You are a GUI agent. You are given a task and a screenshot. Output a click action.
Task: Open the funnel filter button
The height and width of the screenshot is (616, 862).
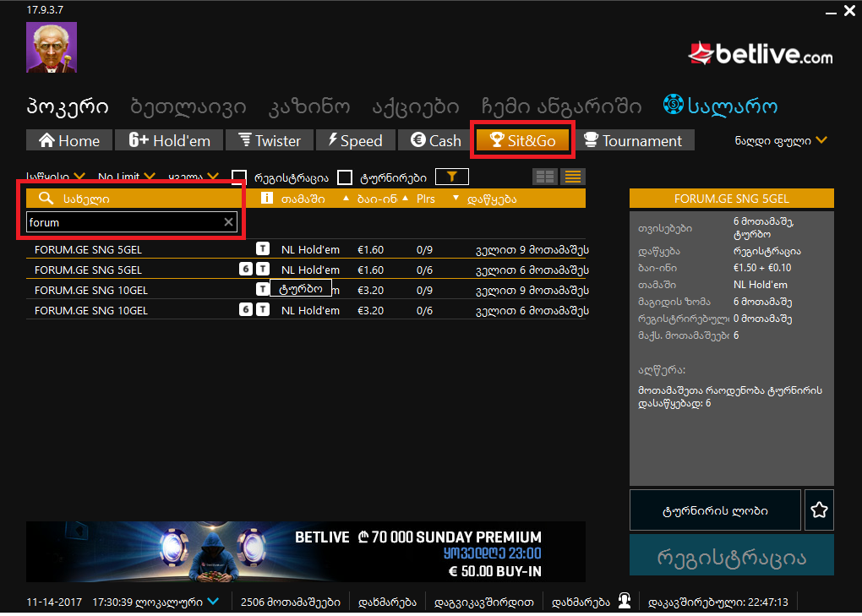tap(452, 177)
